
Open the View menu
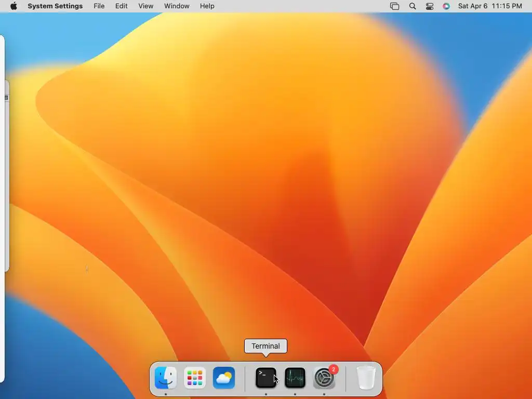[146, 6]
